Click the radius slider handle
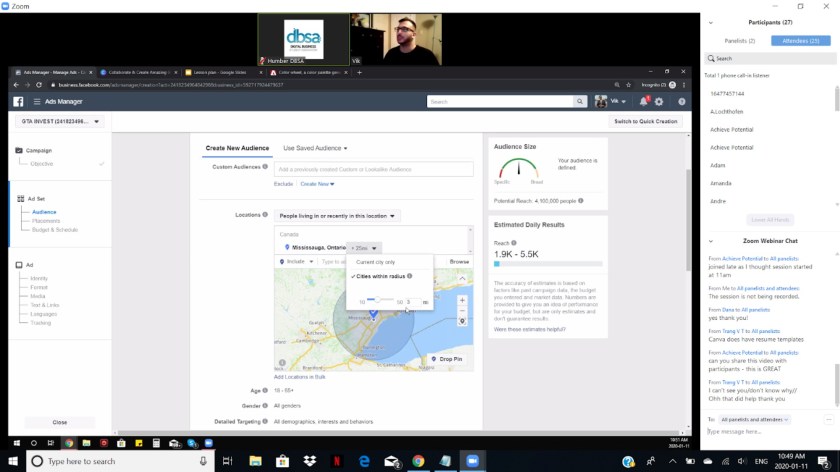The height and width of the screenshot is (472, 840). click(x=377, y=300)
